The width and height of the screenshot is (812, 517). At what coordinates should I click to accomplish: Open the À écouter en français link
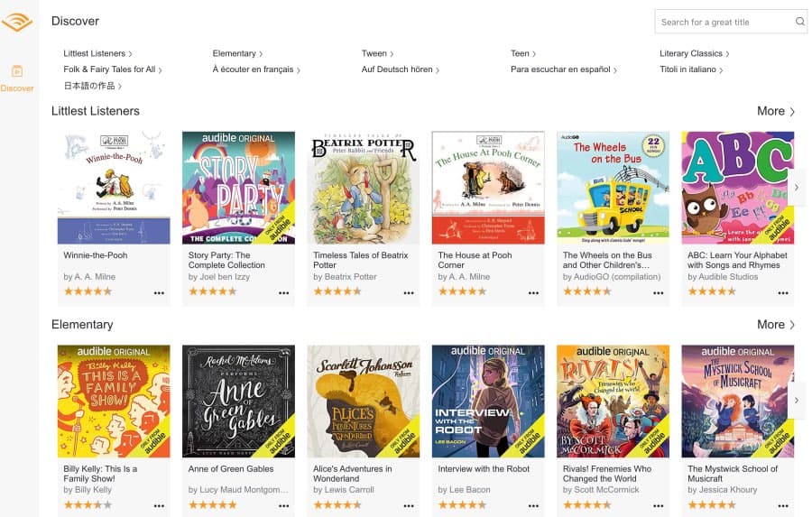pyautogui.click(x=255, y=69)
